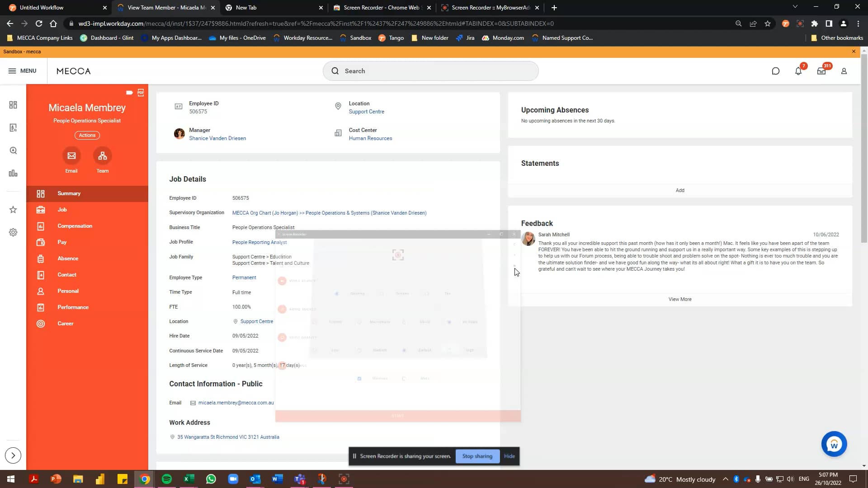Switch to the Performance sidebar tab

[73, 307]
